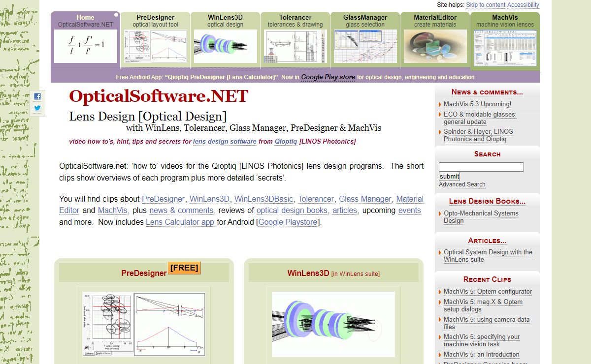Click the search submit button
This screenshot has width=591, height=364.
(x=449, y=176)
